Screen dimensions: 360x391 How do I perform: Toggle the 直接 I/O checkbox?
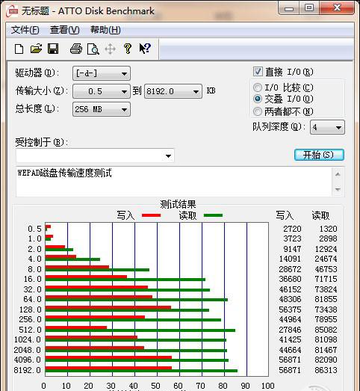click(258, 72)
